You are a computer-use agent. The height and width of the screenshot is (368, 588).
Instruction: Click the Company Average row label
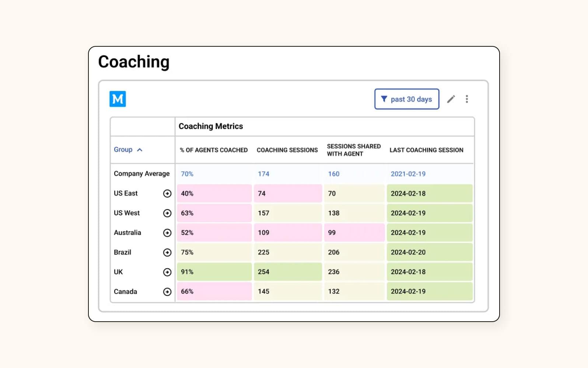[141, 173]
